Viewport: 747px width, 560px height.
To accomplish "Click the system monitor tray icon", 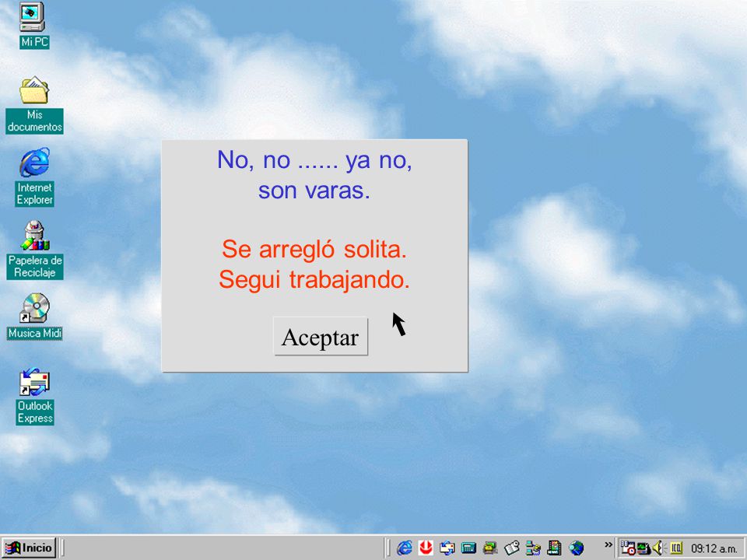I will click(x=644, y=548).
